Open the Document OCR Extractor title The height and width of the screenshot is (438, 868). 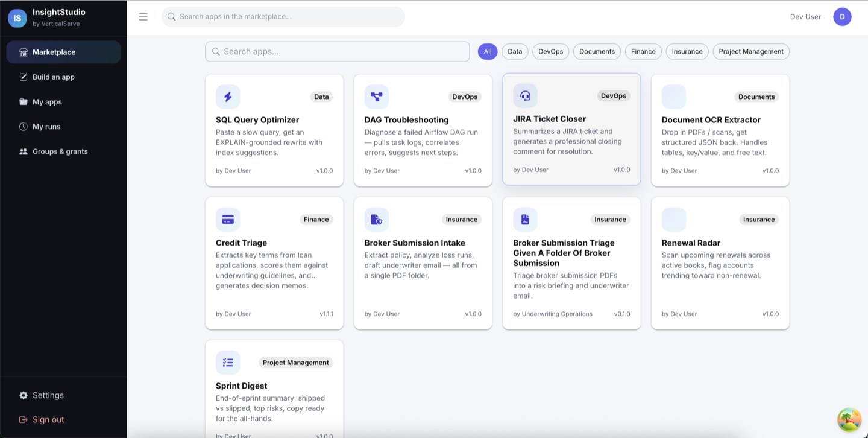pyautogui.click(x=711, y=120)
